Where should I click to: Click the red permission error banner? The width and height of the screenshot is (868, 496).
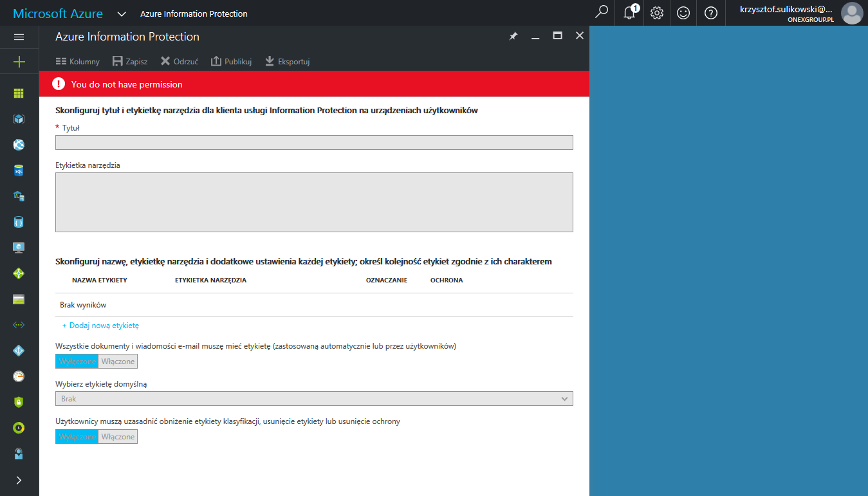click(x=314, y=84)
